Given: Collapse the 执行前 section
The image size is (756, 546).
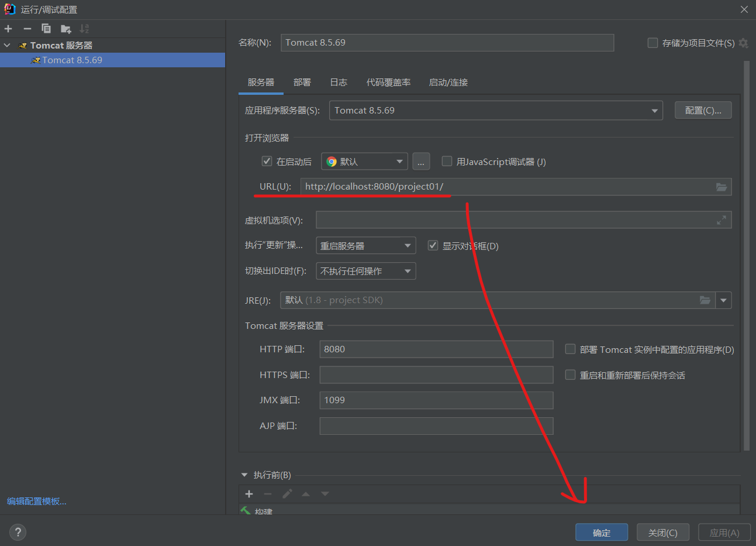Looking at the screenshot, I should point(244,475).
